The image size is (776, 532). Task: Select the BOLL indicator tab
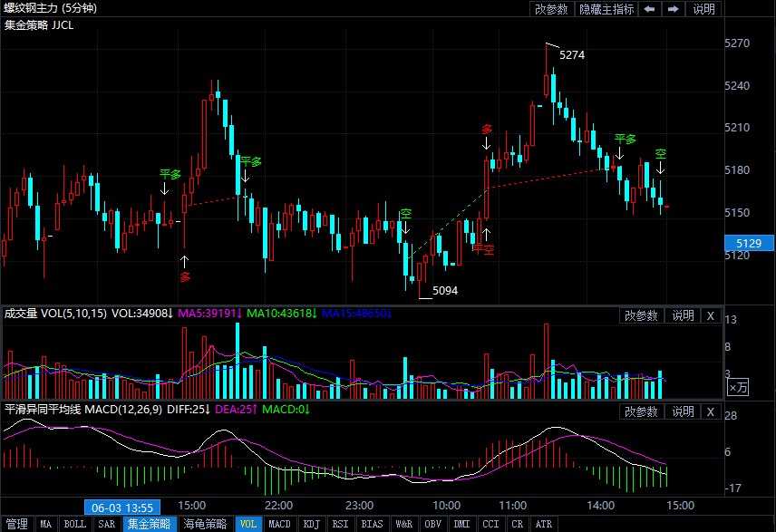(74, 524)
